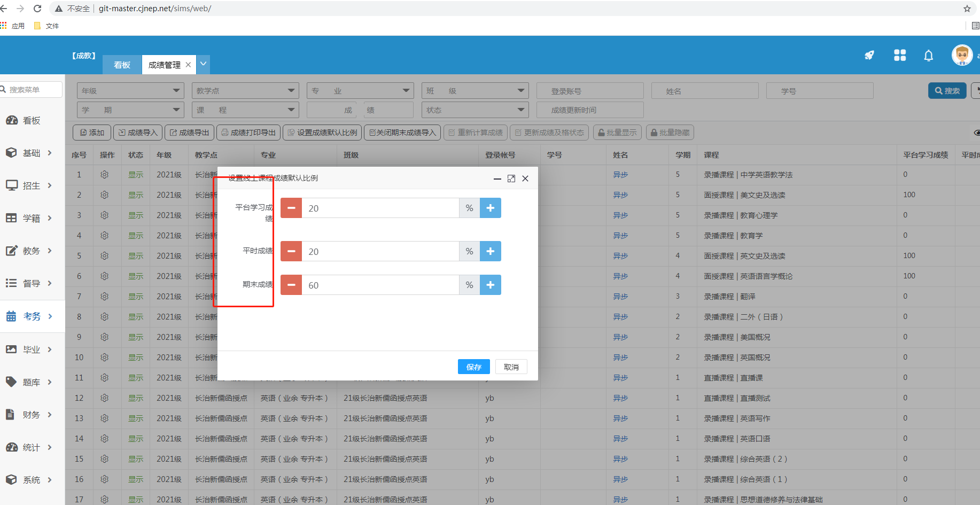Viewport: 980px width, 505px height.
Task: Reload the page in browser
Action: coord(37,9)
